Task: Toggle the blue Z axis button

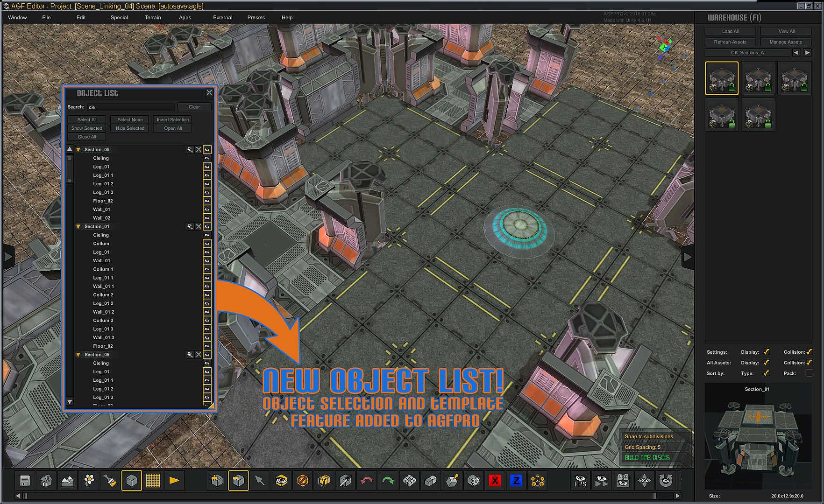Action: (516, 480)
